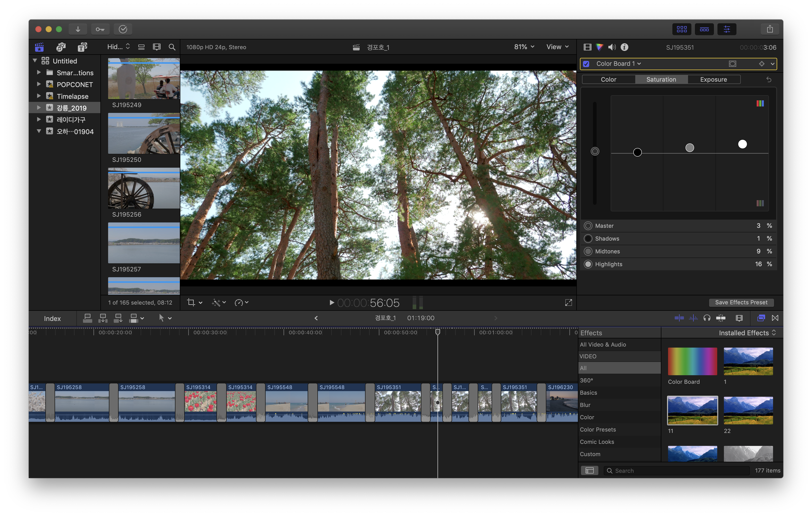Viewport: 812px width, 516px height.
Task: Open the color inspector triangle icon
Action: point(599,47)
